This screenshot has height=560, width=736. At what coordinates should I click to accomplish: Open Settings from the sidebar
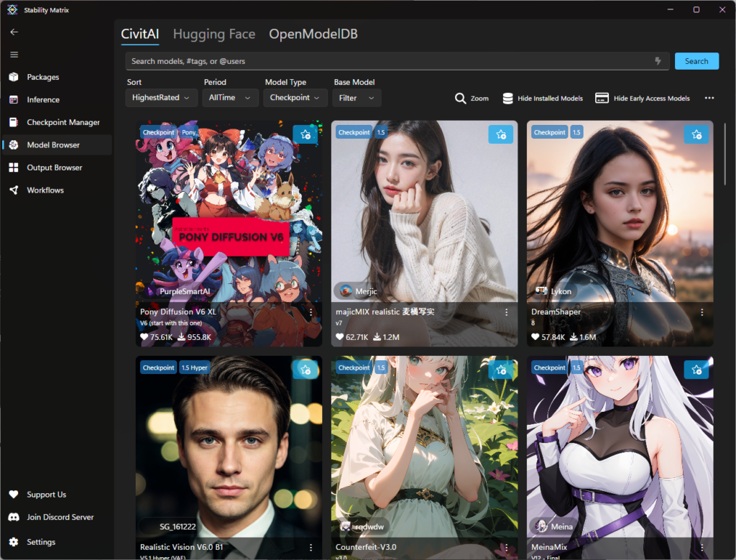(57, 542)
